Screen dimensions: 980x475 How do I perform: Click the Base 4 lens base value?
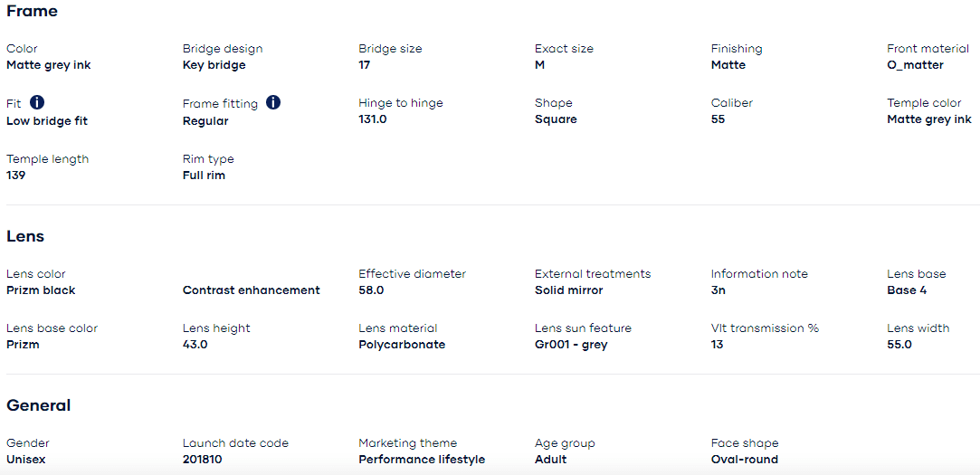[x=907, y=290]
